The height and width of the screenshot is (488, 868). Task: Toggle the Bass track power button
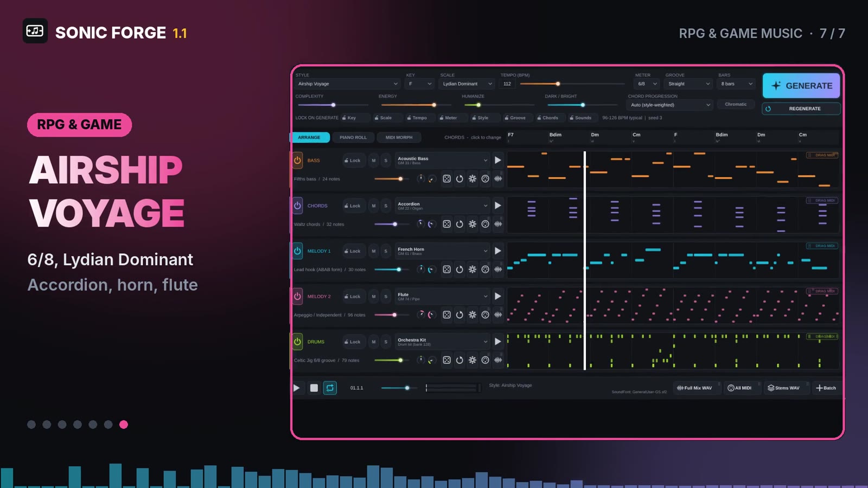click(x=297, y=160)
